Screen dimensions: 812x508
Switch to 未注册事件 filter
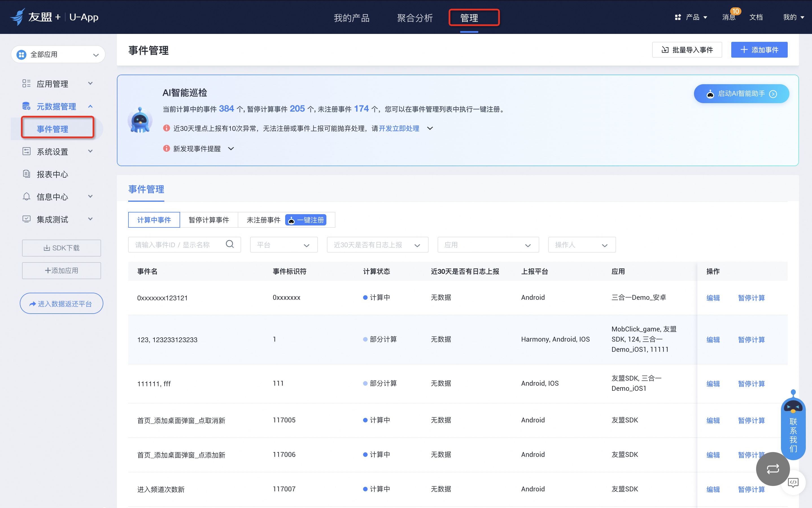[263, 220]
